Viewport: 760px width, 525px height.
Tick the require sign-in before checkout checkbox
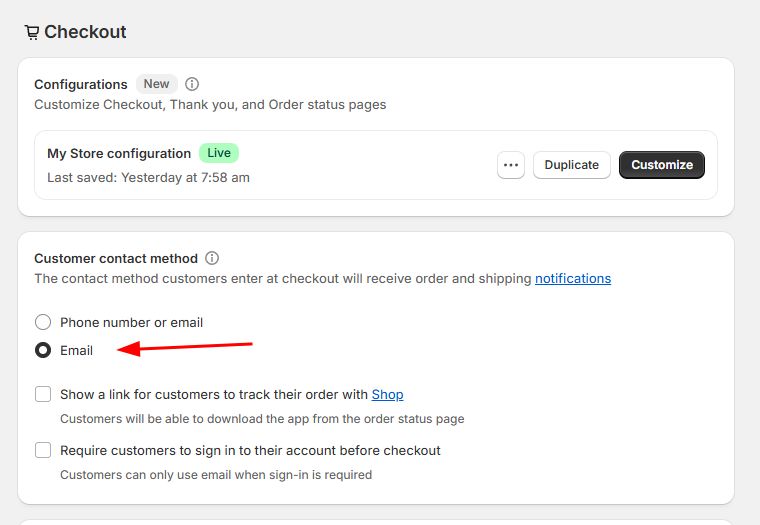point(43,450)
